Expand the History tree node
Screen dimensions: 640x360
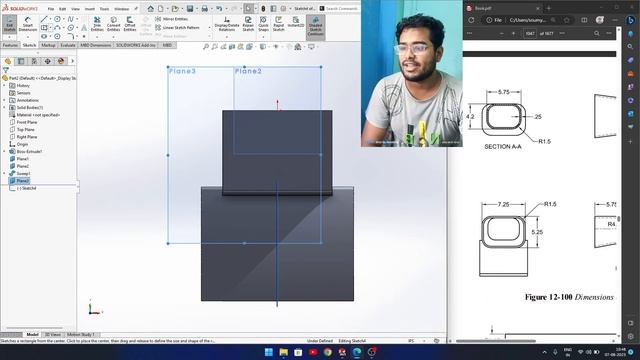[4, 86]
